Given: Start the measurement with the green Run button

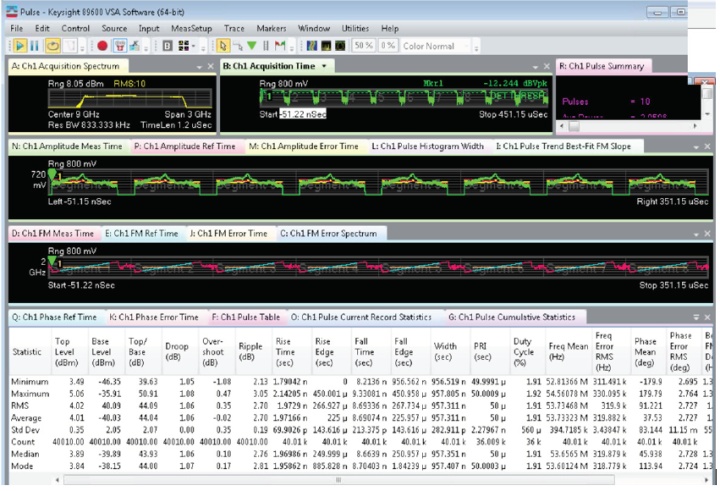Looking at the screenshot, I should [x=19, y=46].
